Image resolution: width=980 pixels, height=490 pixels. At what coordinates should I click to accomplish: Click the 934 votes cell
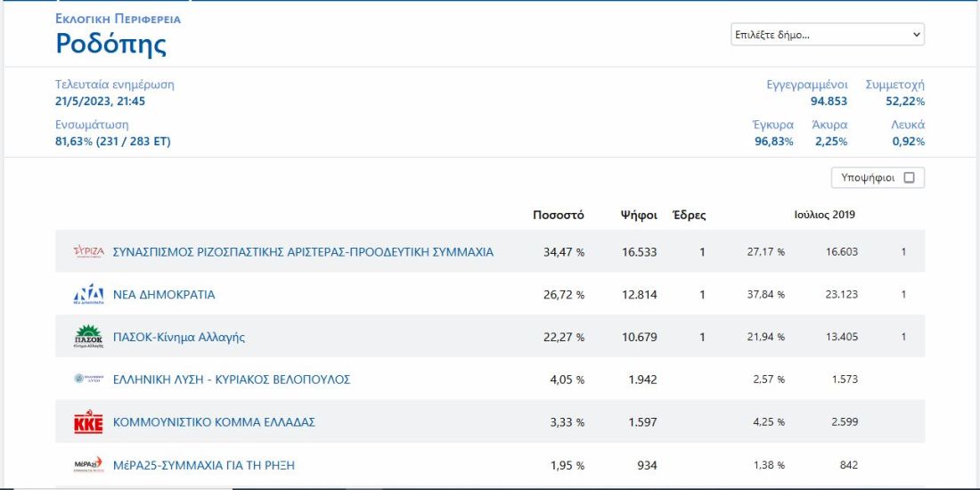[647, 465]
